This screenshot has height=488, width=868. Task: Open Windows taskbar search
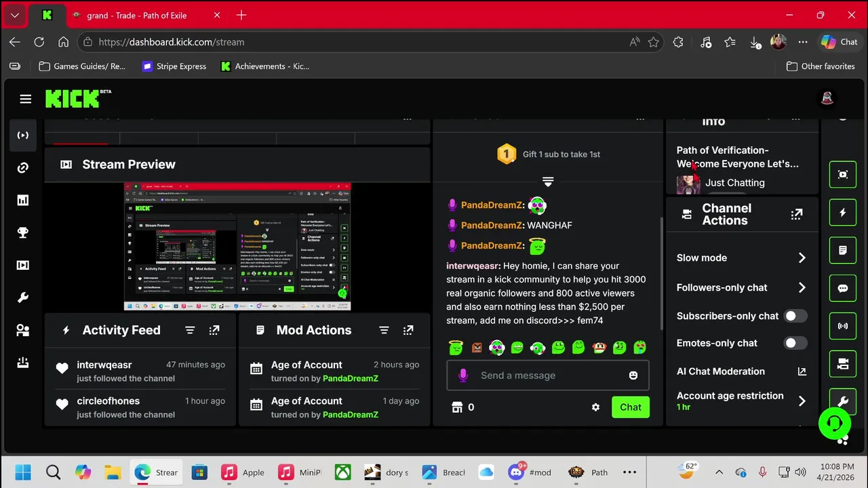[53, 472]
